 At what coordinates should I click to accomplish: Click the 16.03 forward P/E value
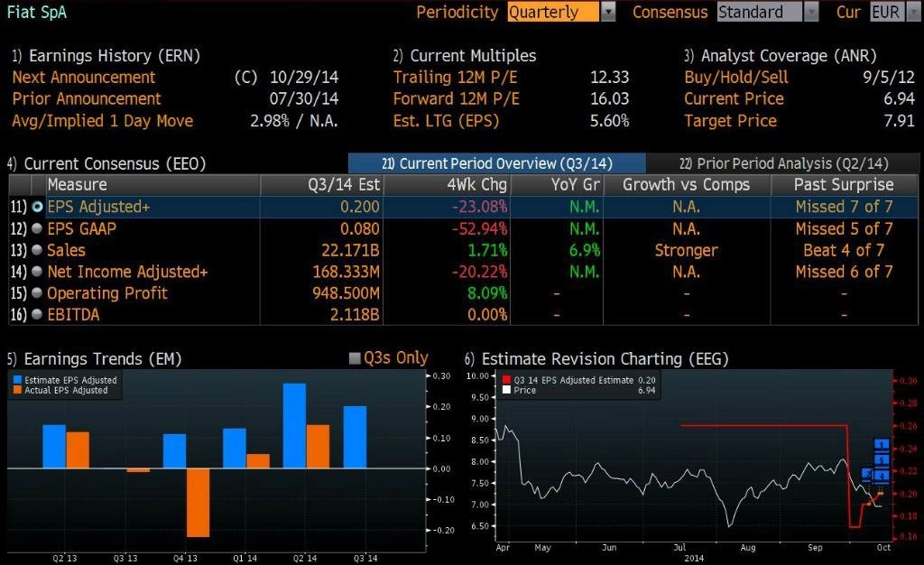[x=610, y=99]
